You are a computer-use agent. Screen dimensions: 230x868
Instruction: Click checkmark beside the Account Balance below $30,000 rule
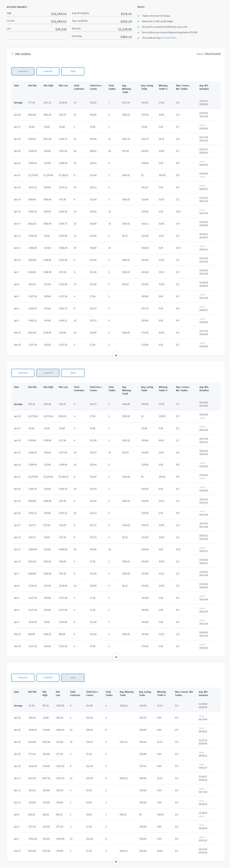138,32
